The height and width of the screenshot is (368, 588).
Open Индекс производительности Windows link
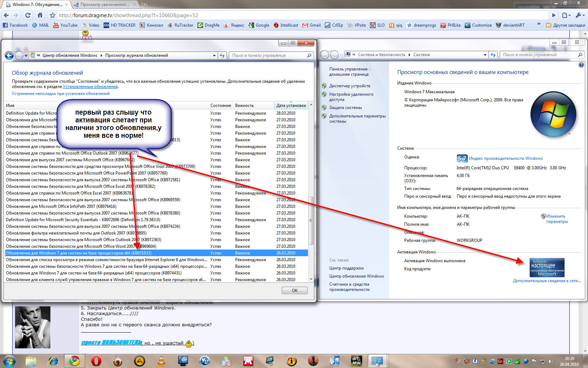click(x=506, y=158)
